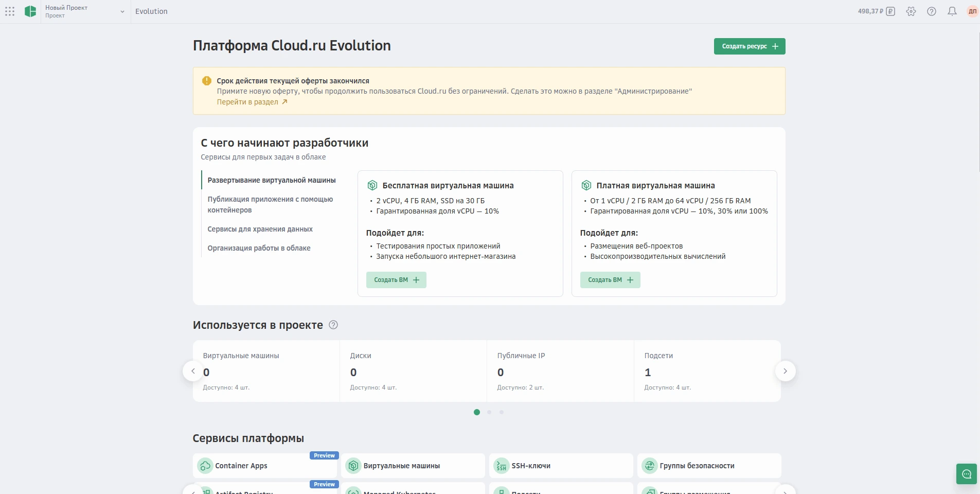Screen dimensions: 980x494
Task: Click the Cloud.ru green logo
Action: coord(30,11)
